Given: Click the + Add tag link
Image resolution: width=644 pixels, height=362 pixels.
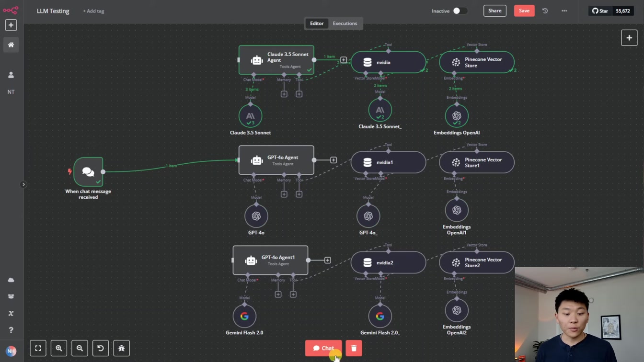Looking at the screenshot, I should (93, 11).
